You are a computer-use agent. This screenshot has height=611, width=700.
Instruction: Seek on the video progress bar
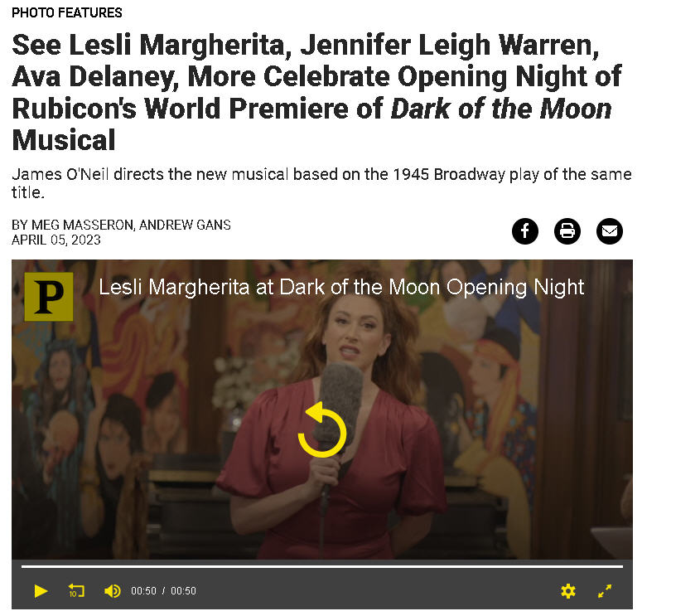[x=322, y=566]
